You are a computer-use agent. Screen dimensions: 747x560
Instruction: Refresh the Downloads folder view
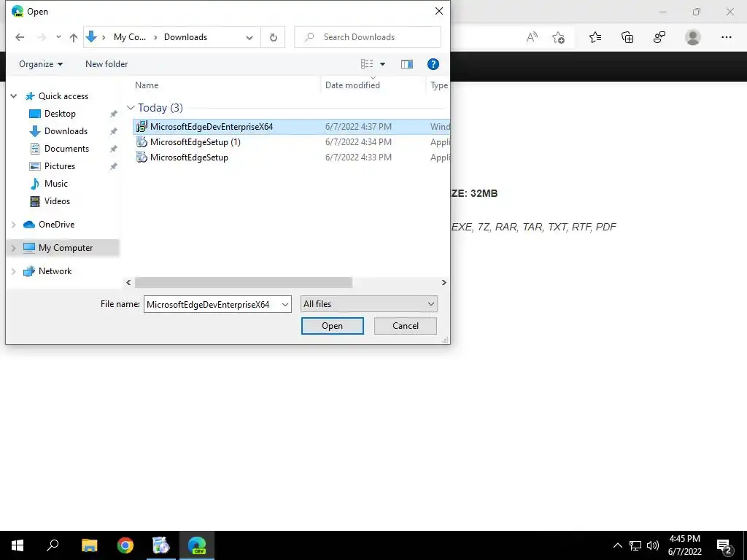click(x=273, y=37)
